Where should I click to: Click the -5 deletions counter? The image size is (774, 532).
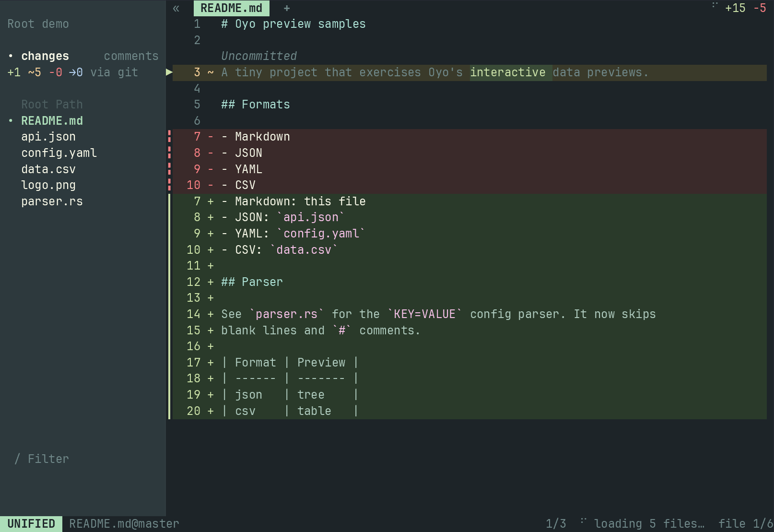tap(760, 8)
